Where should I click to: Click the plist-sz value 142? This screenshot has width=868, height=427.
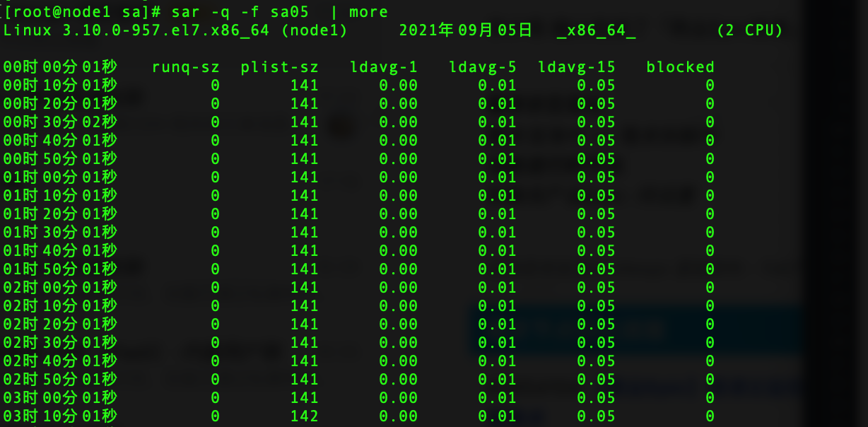pyautogui.click(x=304, y=416)
